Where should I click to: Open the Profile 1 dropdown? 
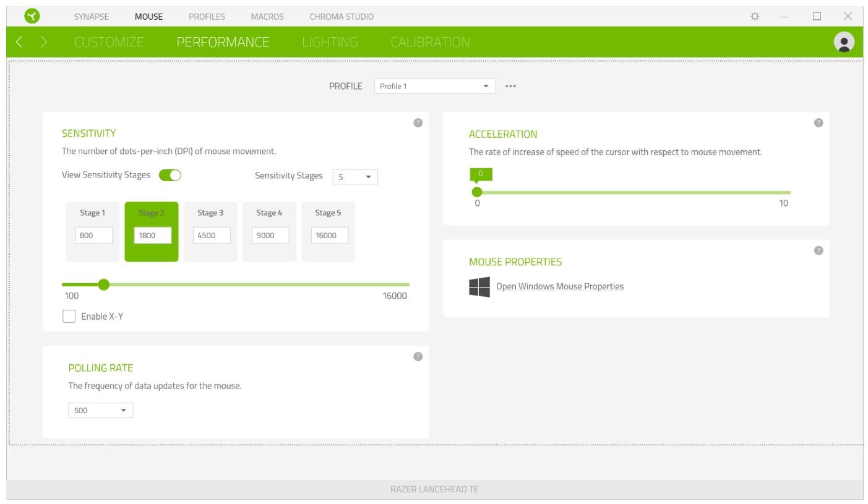pos(435,87)
